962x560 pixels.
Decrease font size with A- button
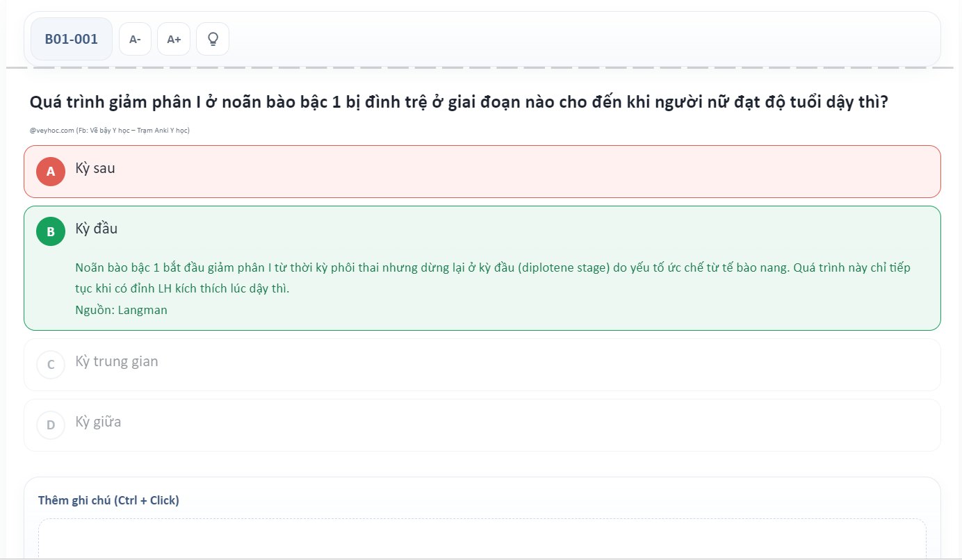135,39
